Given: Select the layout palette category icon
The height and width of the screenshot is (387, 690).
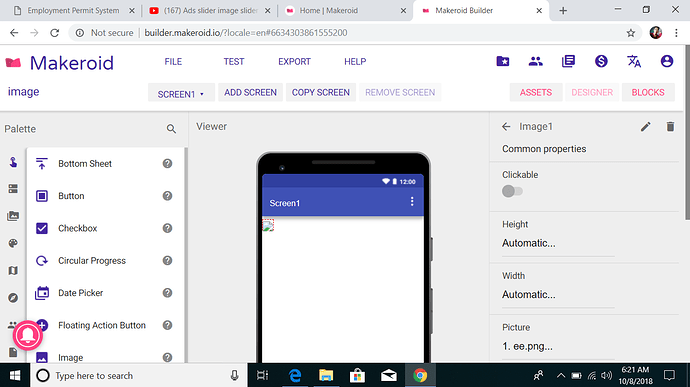Looking at the screenshot, I should click(x=13, y=189).
